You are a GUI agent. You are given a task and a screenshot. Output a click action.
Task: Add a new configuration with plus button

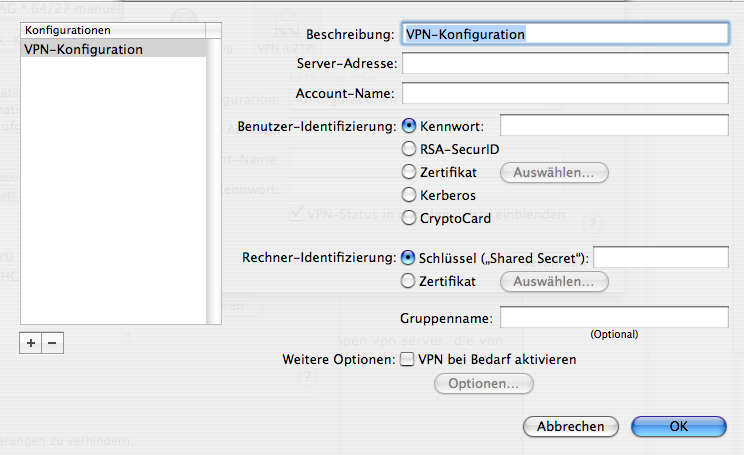point(31,343)
